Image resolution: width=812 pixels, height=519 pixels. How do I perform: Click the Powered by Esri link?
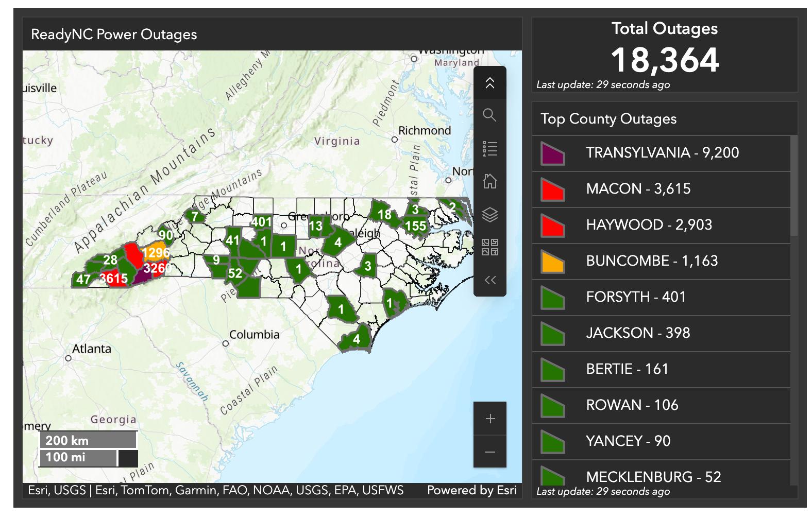tap(471, 490)
